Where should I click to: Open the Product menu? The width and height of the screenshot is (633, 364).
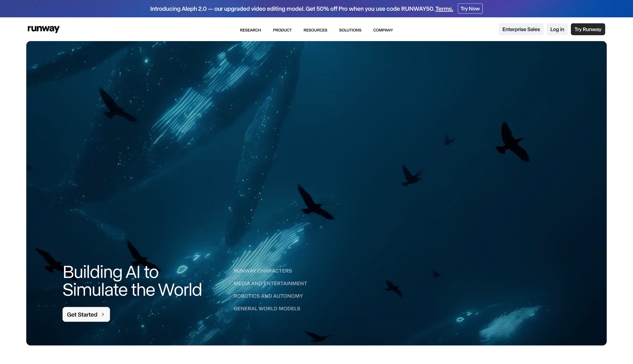pos(282,30)
